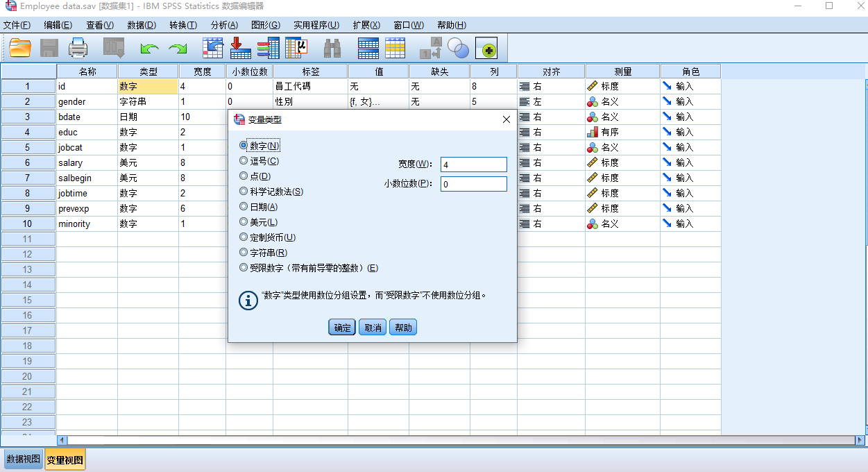This screenshot has height=472, width=868.
Task: Open a data document with the folder icon
Action: pyautogui.click(x=19, y=48)
